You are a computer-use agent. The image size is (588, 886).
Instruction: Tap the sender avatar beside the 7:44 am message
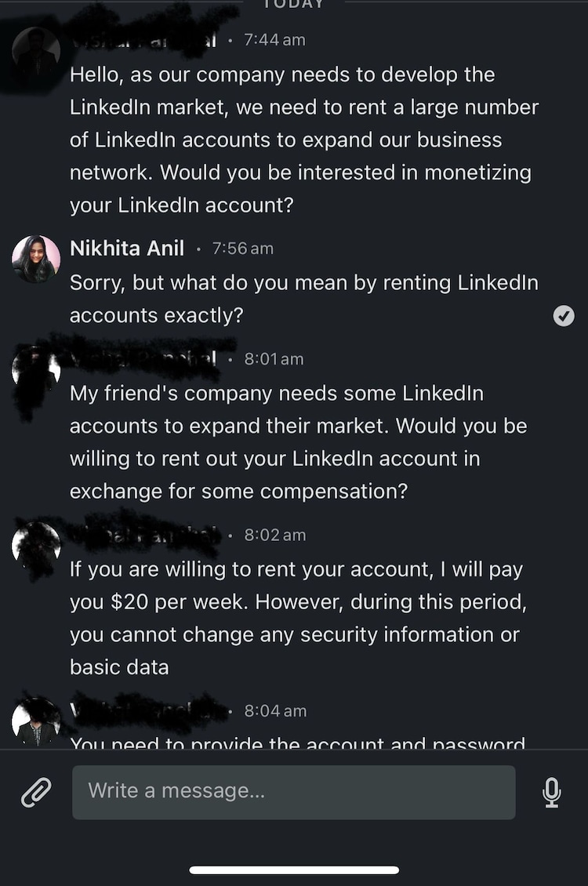pos(36,51)
